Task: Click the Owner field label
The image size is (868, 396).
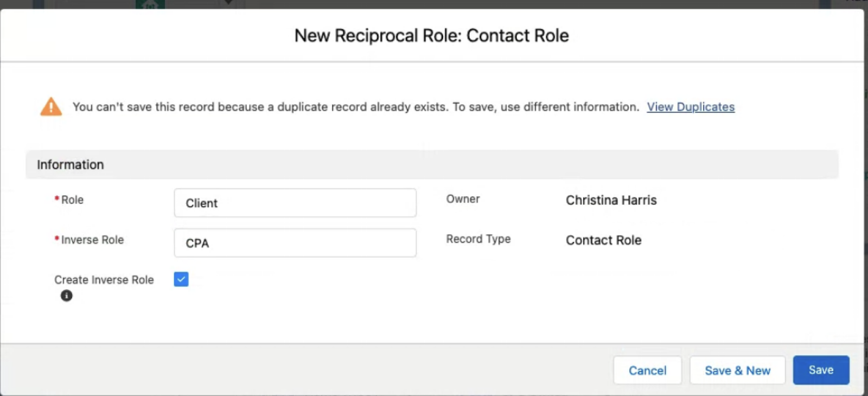Action: 463,199
